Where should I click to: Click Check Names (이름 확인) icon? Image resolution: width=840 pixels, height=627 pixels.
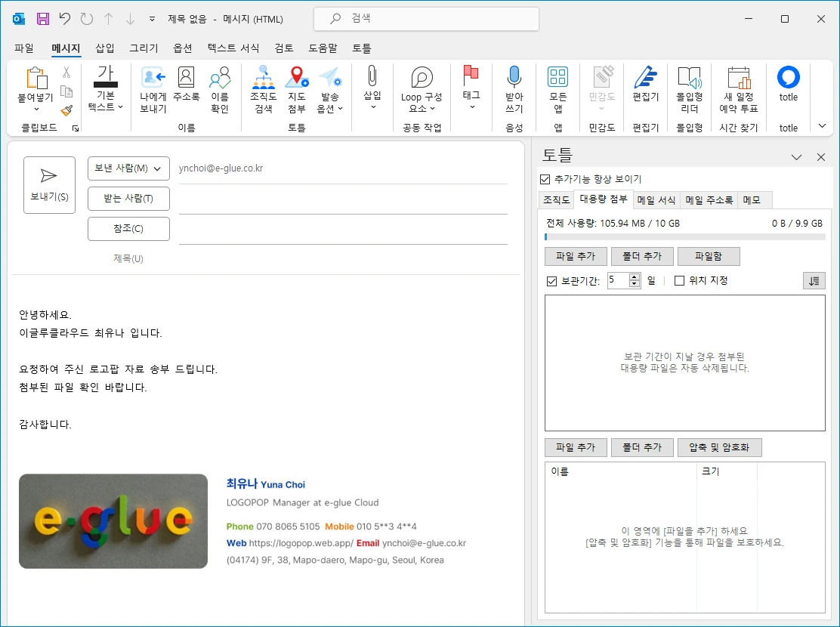pyautogui.click(x=220, y=90)
